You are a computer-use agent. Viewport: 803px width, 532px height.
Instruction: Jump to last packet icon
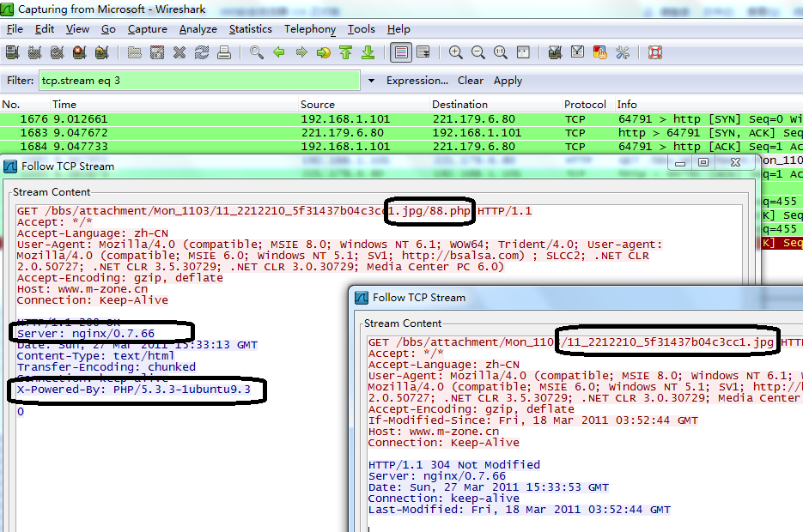pos(368,52)
